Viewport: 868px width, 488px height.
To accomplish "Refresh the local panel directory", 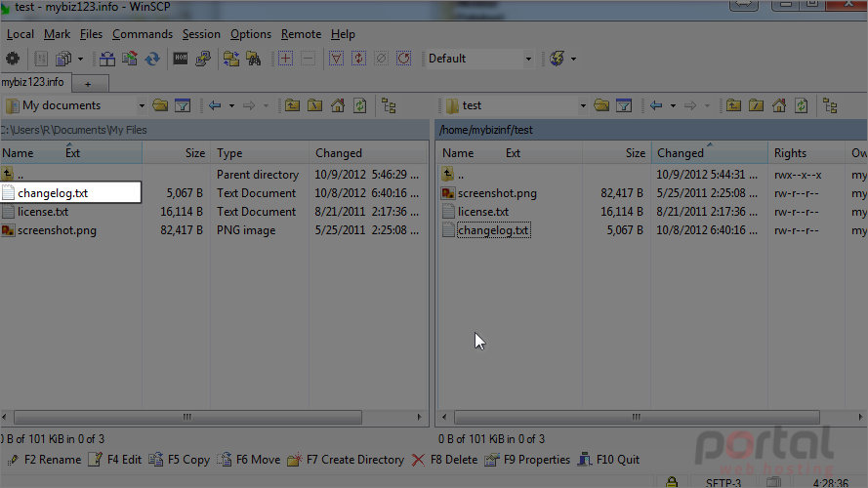I will [360, 105].
